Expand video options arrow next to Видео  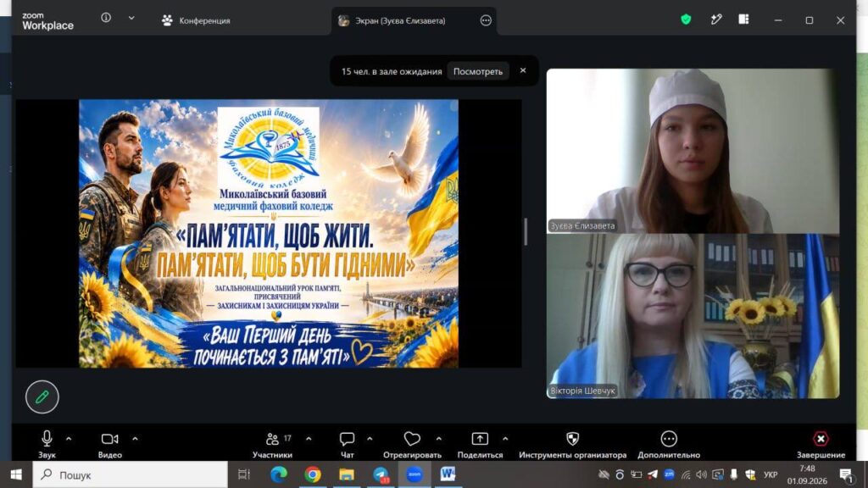coord(135,439)
